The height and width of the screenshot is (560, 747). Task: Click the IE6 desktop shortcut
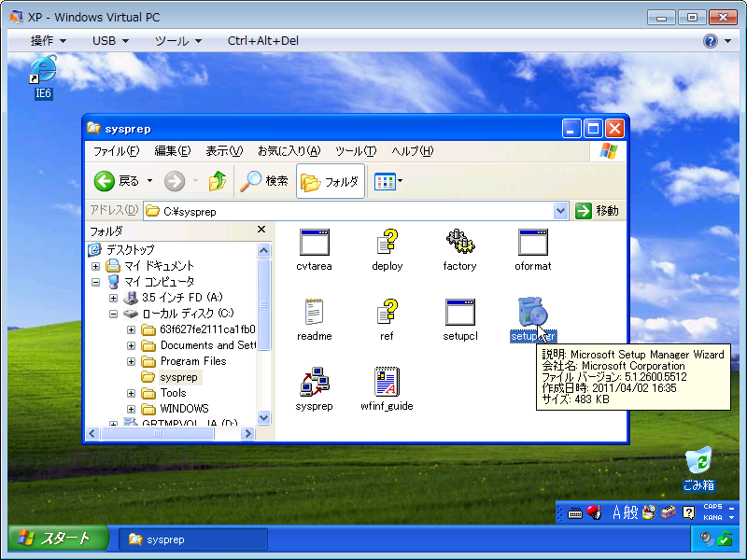pos(43,77)
